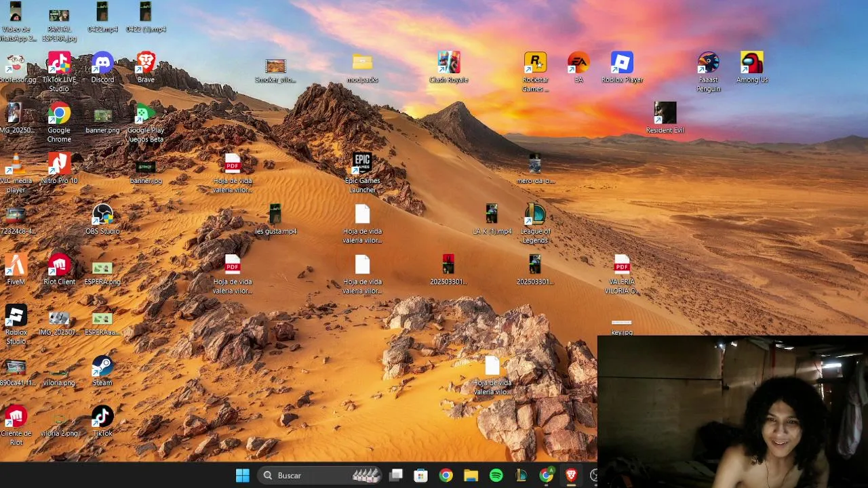Select the Google Chrome desktop shortcut
This screenshot has width=868, height=488.
(x=59, y=122)
